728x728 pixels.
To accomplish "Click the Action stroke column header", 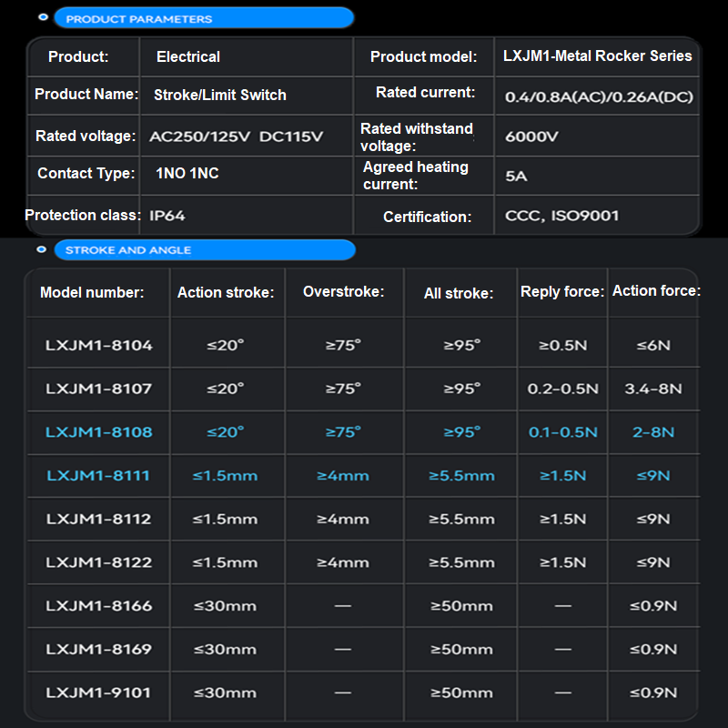I will 226,292.
